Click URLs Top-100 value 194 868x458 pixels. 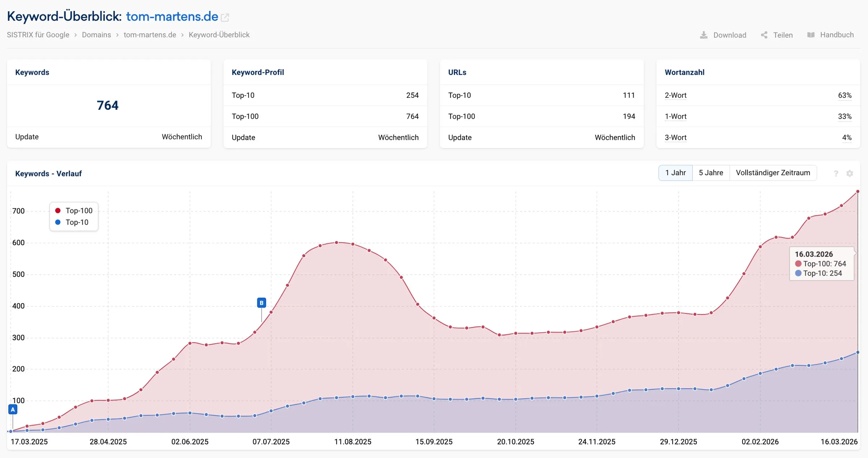(x=629, y=116)
